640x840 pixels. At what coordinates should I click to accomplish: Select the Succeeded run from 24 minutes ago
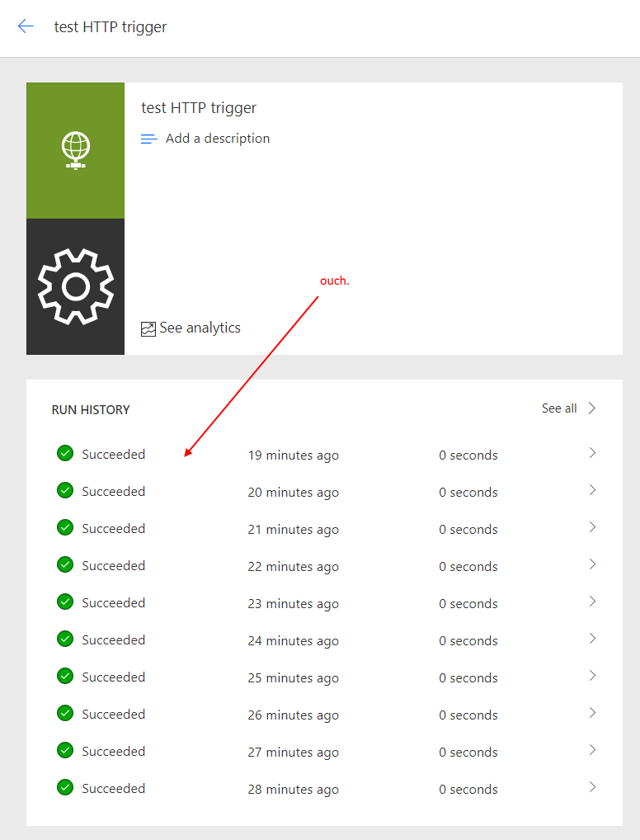point(113,640)
